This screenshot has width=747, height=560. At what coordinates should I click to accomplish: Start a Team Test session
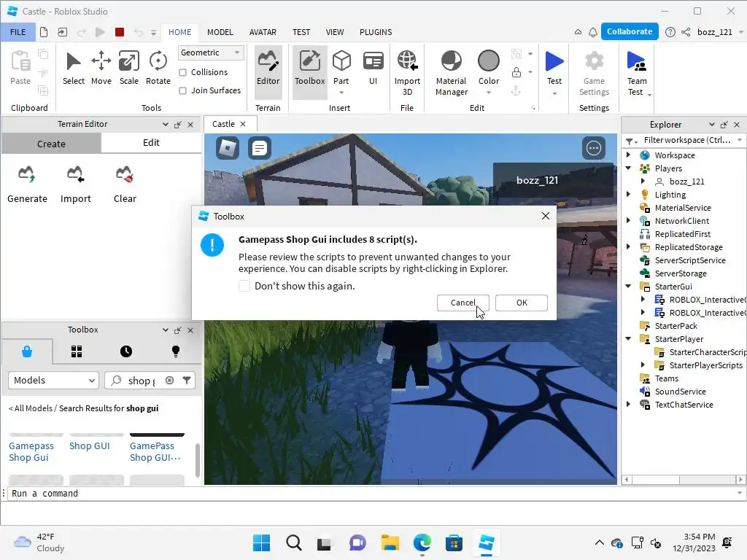point(637,72)
